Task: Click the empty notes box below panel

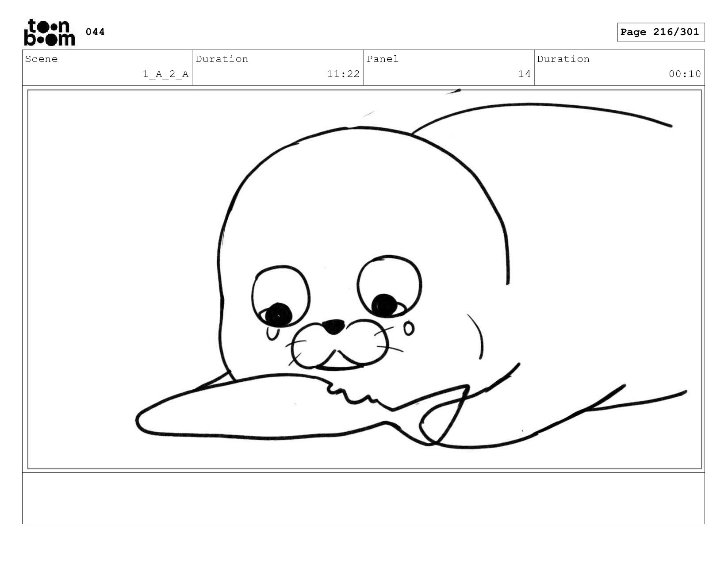Action: (364, 498)
